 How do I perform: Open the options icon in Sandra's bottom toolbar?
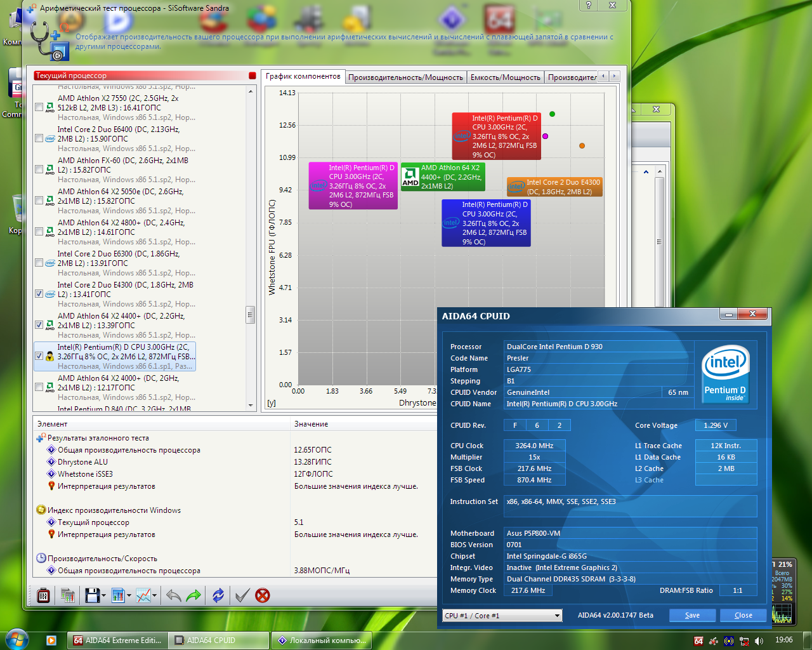point(43,595)
